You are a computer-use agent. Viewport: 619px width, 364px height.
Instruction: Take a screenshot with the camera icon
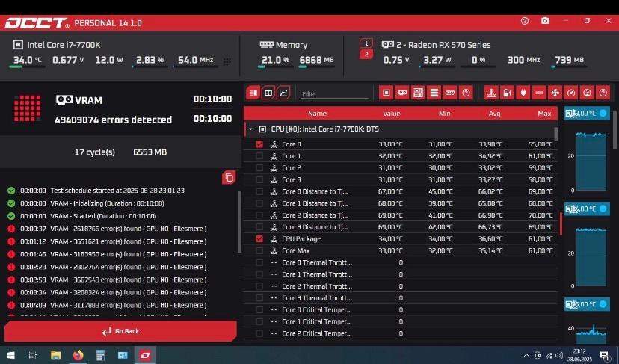[x=545, y=20]
